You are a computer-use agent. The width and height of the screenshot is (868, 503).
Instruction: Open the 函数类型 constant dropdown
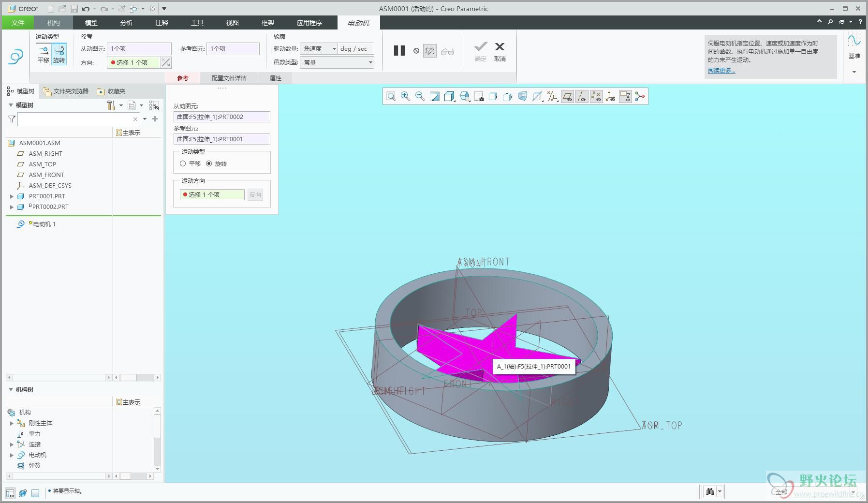337,62
